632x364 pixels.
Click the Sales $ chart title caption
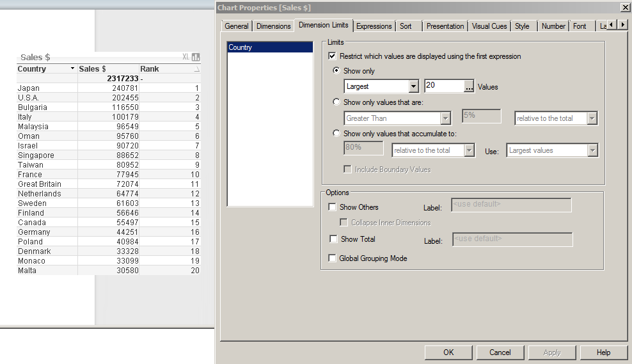coord(35,57)
